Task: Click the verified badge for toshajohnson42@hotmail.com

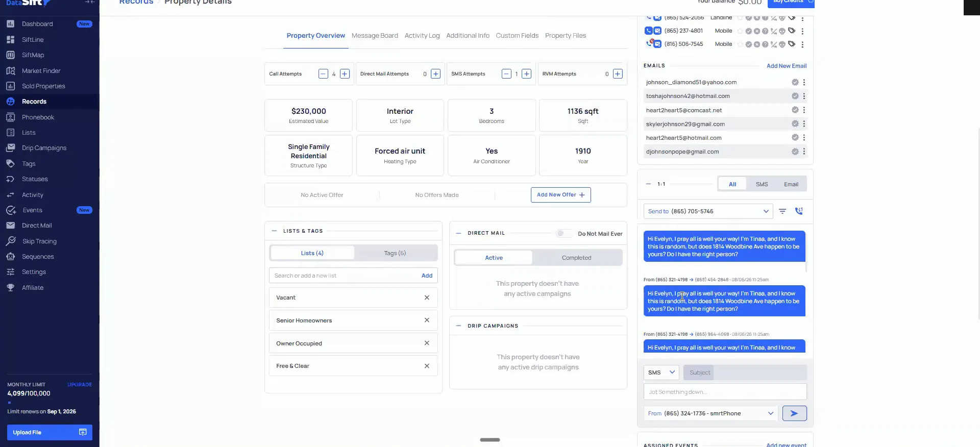Action: (795, 96)
